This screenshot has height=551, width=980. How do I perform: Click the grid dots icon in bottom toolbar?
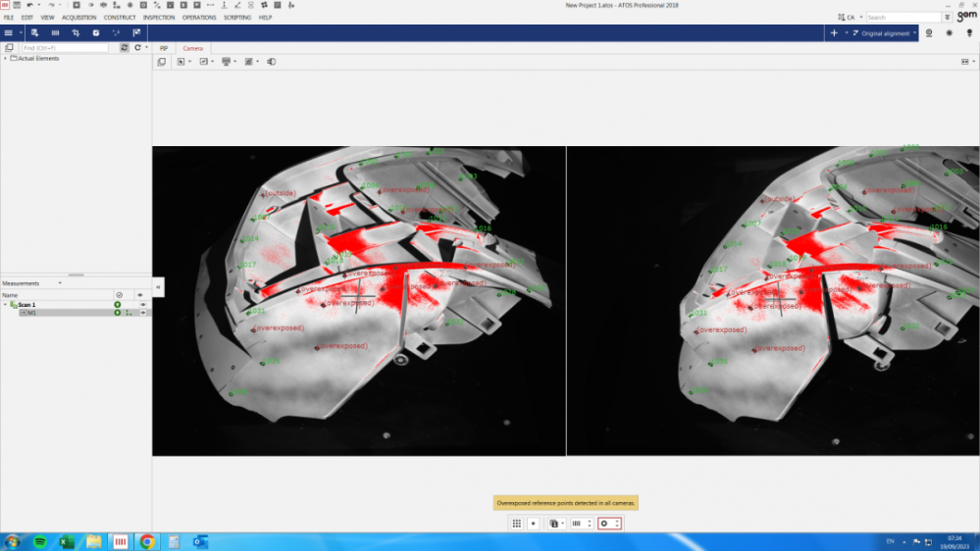[516, 524]
